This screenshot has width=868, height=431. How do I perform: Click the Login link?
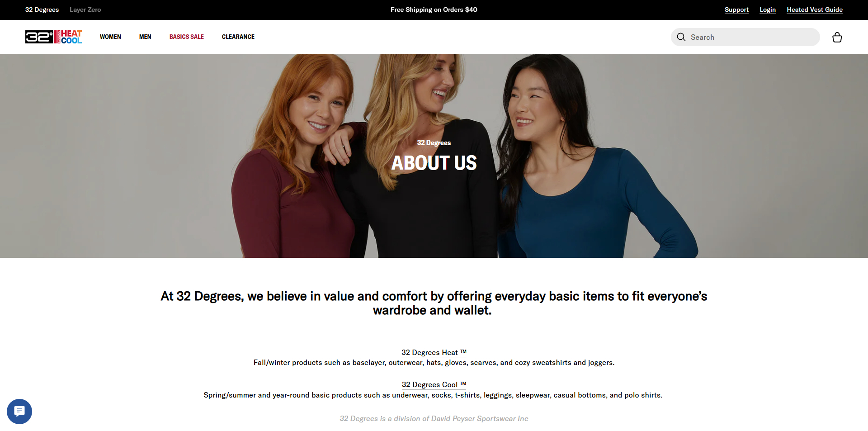(x=768, y=9)
